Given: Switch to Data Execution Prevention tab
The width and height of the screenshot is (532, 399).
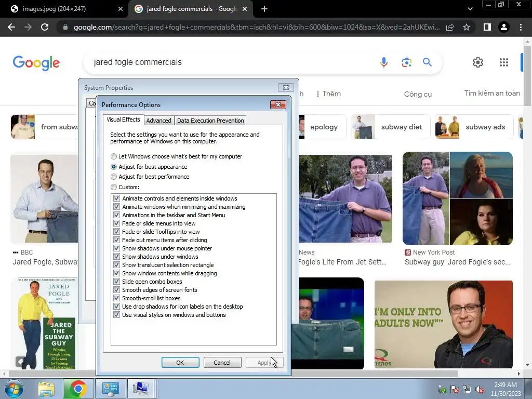Looking at the screenshot, I should tap(210, 121).
